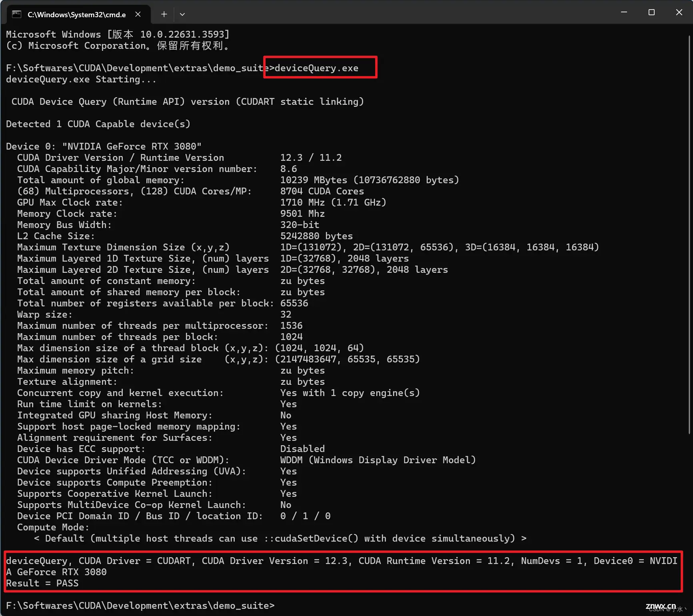Click '(2147483647, 65535, 65535)' grid size value
Viewport: 693px width, 616px height.
click(347, 359)
